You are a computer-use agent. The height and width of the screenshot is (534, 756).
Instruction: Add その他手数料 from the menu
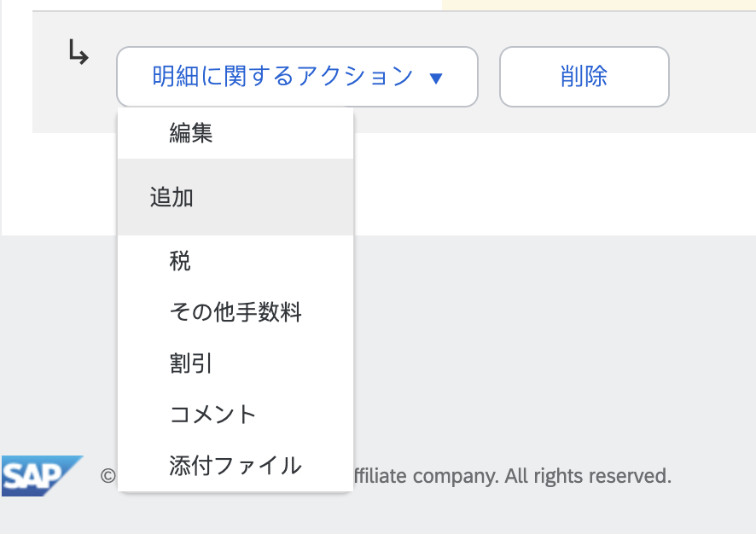236,312
